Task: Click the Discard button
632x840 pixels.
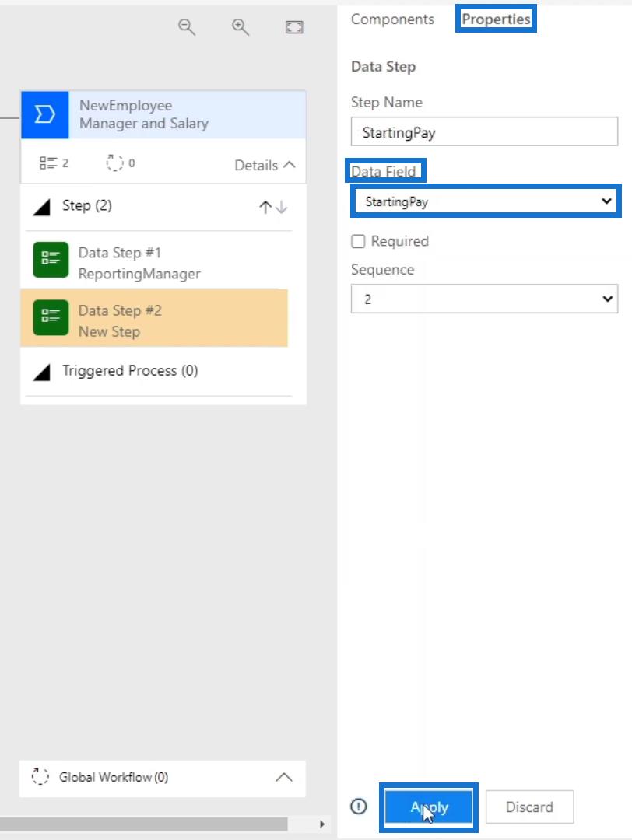Action: 529,807
